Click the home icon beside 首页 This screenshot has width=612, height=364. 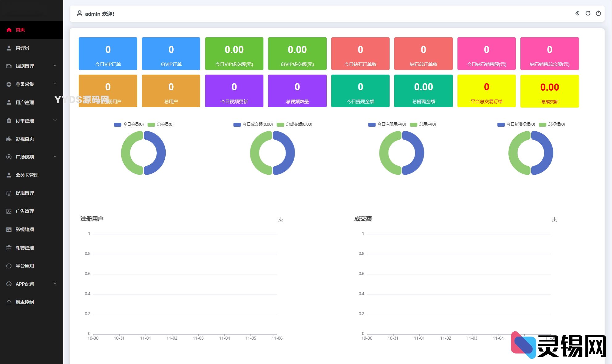(x=9, y=30)
